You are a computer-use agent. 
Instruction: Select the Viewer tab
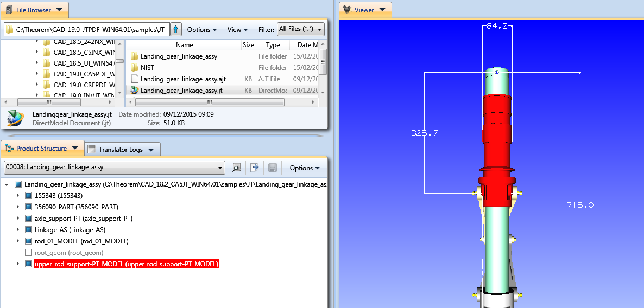click(365, 9)
